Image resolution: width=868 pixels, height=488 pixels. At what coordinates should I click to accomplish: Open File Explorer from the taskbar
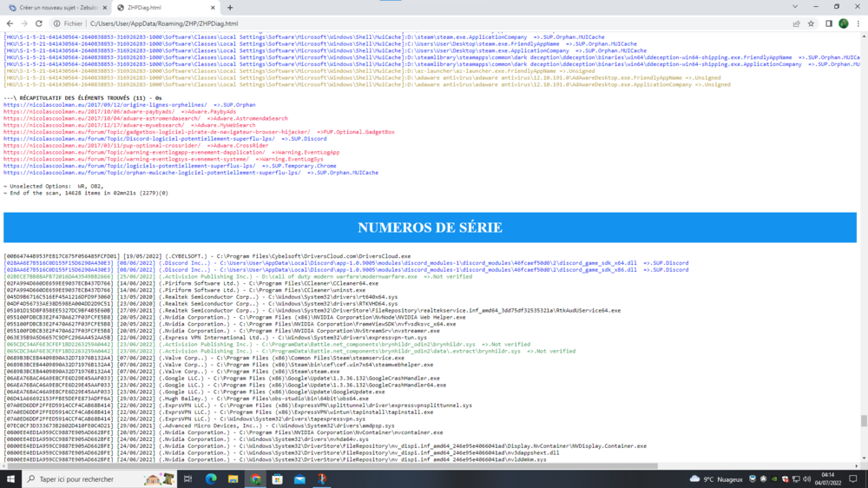tap(233, 478)
